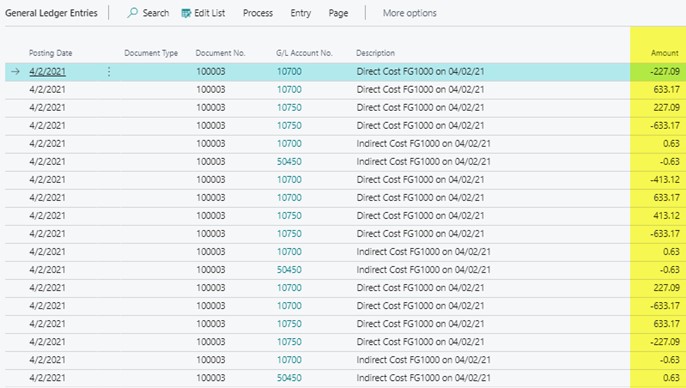
Task: Click the Amount column header
Action: (x=665, y=53)
